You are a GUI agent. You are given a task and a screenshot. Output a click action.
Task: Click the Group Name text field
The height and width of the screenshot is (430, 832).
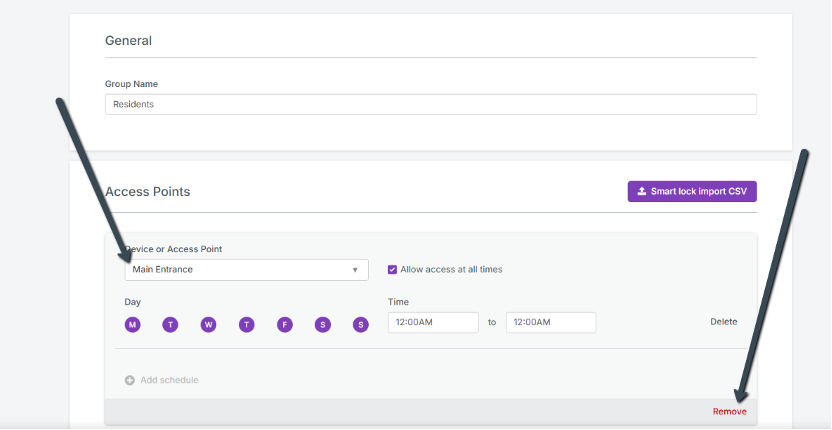pos(430,104)
